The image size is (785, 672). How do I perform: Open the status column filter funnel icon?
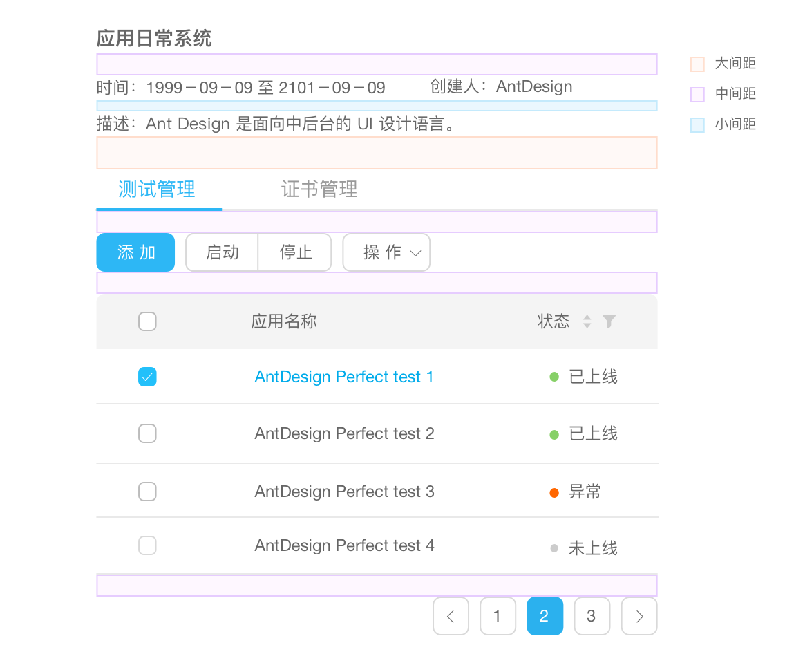click(609, 321)
